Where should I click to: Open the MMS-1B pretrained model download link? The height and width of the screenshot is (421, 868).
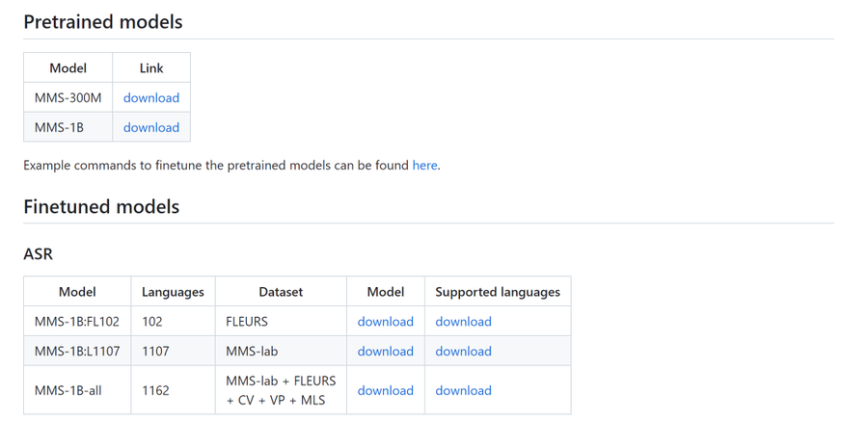coord(151,128)
